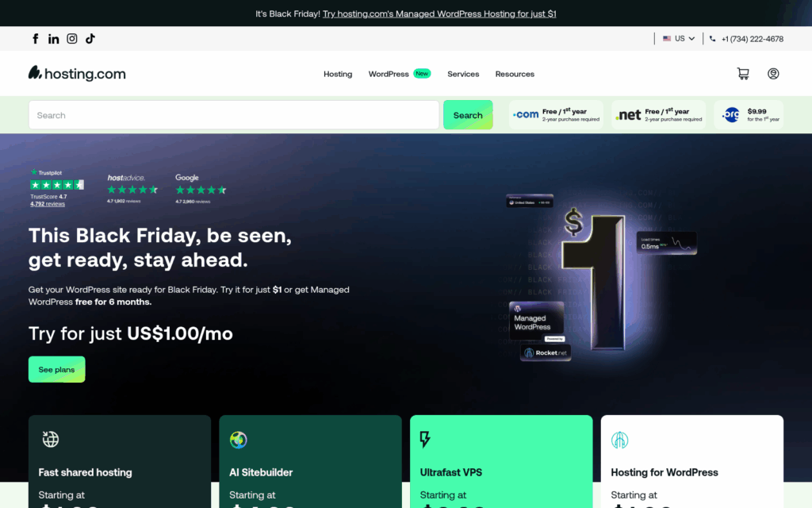Click the Hosting for WordPress rocket icon
The image size is (812, 508).
point(619,440)
